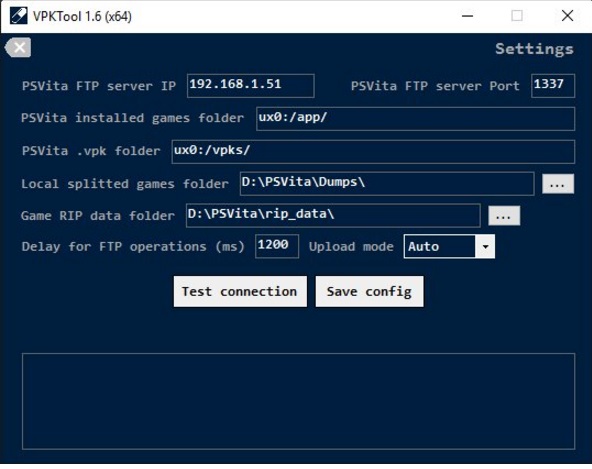Close the VPKTool window
Viewport: 592px width, 469px height.
pyautogui.click(x=567, y=16)
